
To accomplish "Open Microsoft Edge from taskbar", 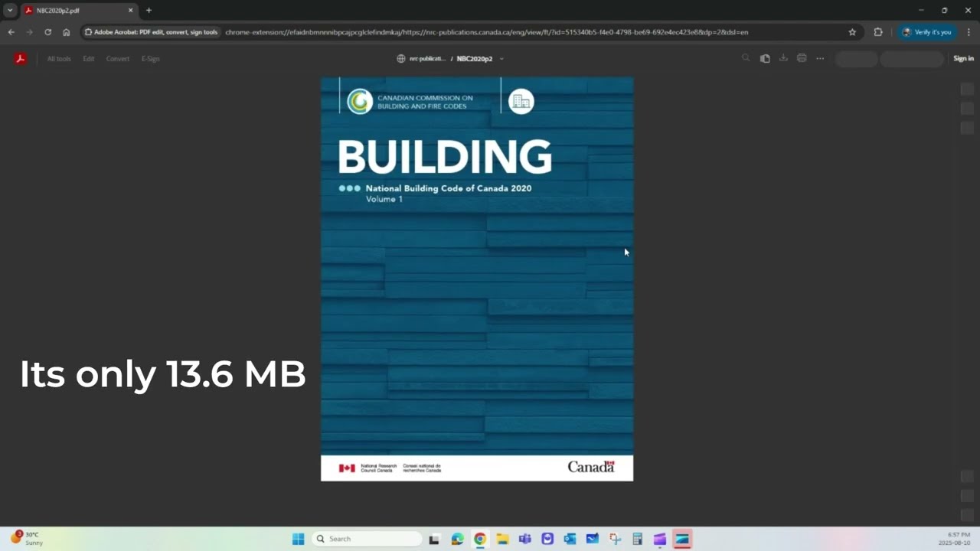I will (x=457, y=539).
